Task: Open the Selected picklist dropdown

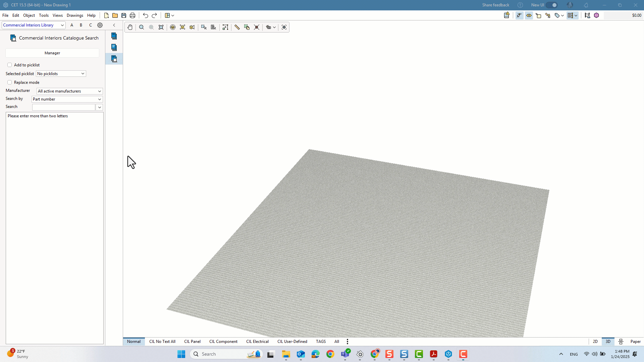Action: point(61,74)
